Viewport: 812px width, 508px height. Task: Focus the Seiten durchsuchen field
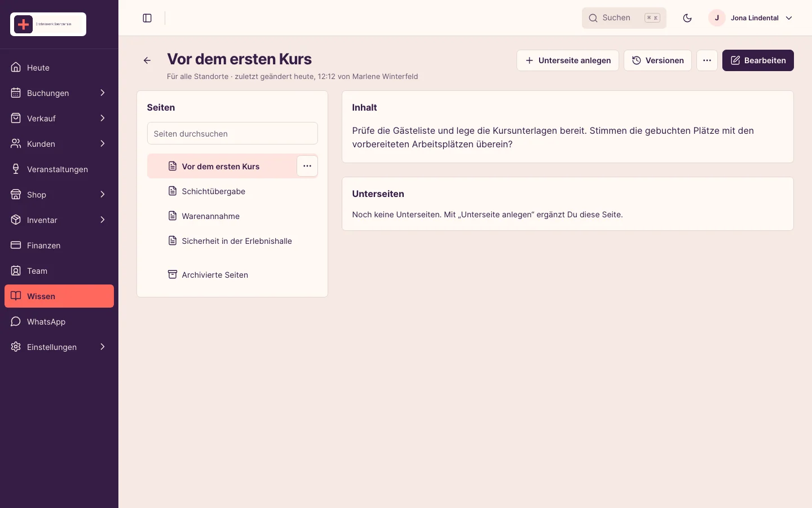click(x=232, y=134)
